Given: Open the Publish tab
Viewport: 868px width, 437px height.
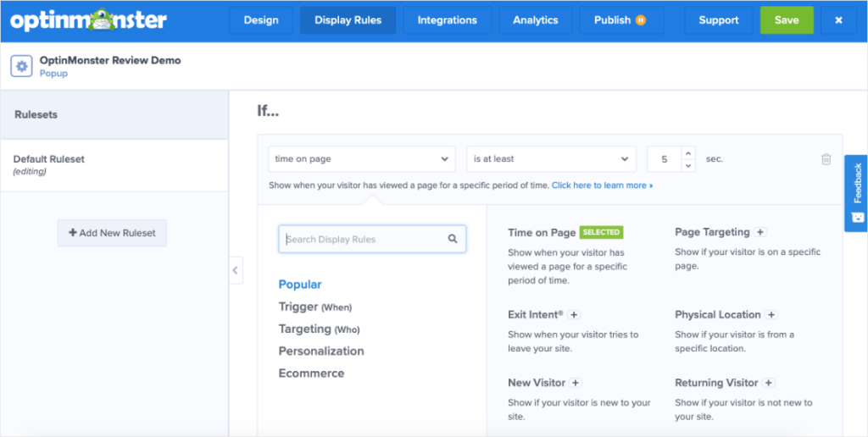Looking at the screenshot, I should coord(620,20).
